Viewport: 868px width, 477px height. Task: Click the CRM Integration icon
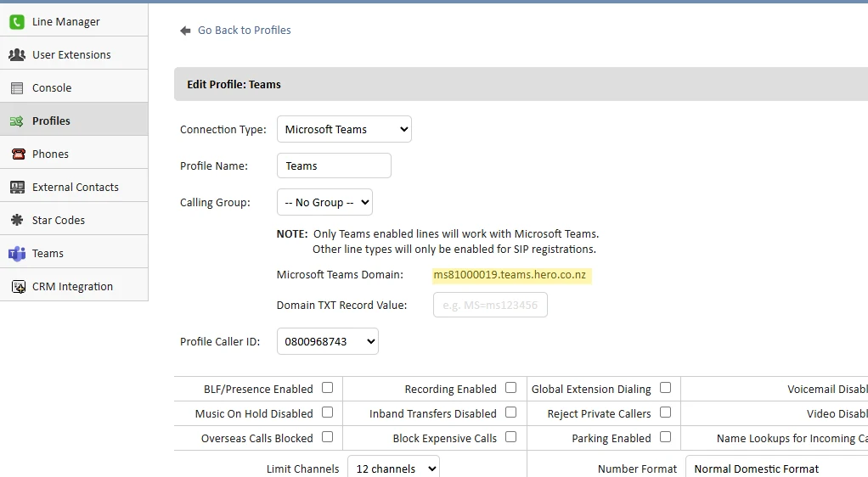pyautogui.click(x=19, y=287)
